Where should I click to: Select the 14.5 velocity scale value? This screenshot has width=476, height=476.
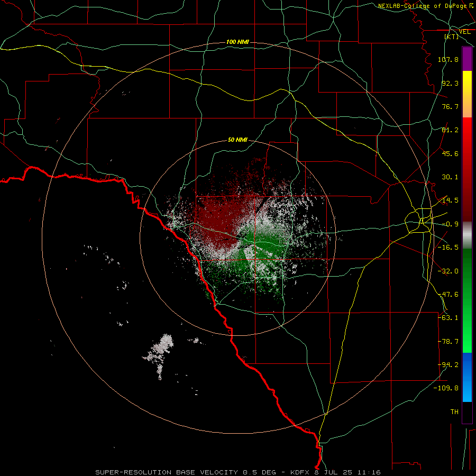[x=450, y=200]
